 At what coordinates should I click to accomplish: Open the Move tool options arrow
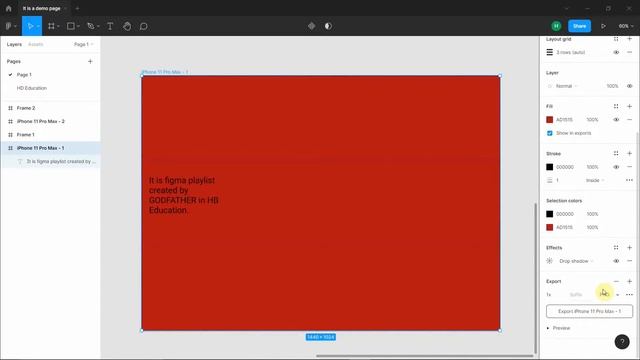click(x=38, y=26)
